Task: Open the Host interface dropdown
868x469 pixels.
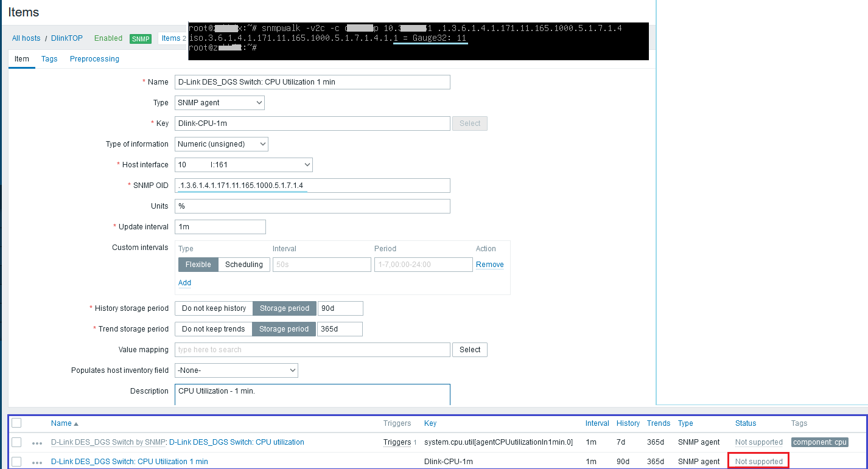Action: (243, 164)
